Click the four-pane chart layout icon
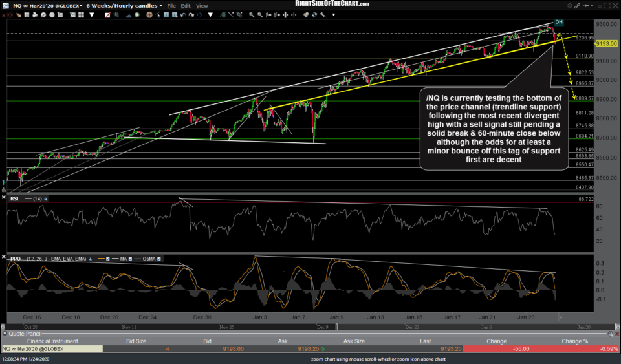The width and height of the screenshot is (621, 364). coord(82,15)
